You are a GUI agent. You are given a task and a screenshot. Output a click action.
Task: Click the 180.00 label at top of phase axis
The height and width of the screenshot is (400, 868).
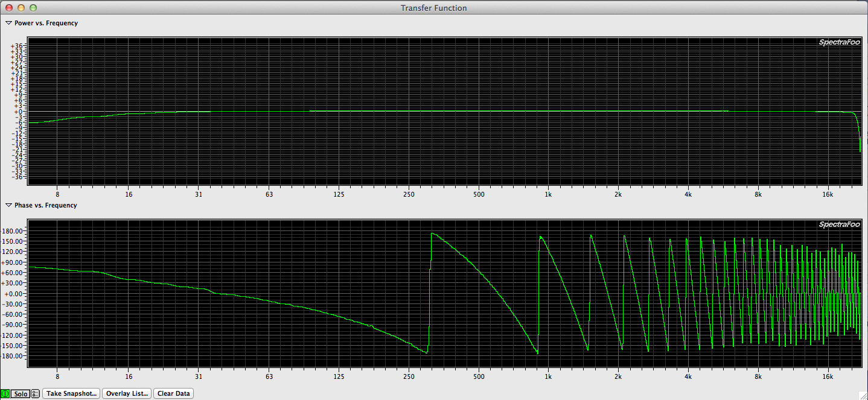coord(13,231)
